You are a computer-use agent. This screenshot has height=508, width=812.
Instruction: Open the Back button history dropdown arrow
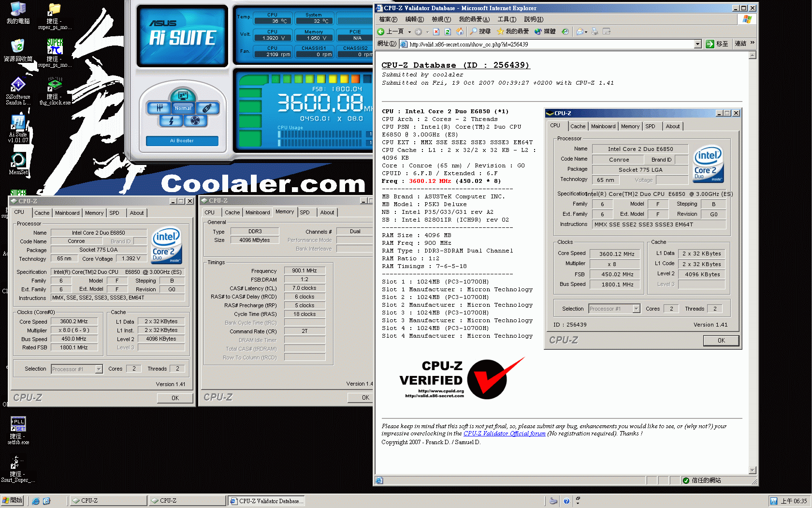(409, 32)
